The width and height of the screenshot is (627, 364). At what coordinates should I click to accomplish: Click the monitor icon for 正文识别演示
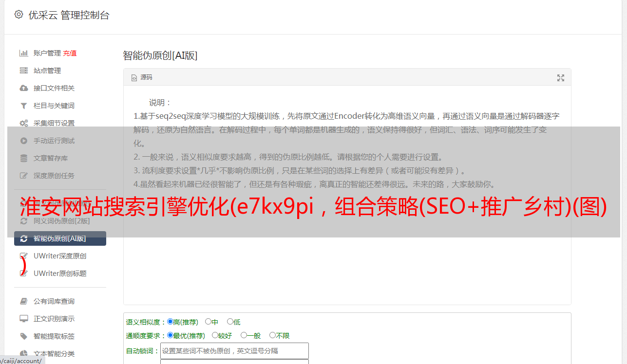pos(23,319)
